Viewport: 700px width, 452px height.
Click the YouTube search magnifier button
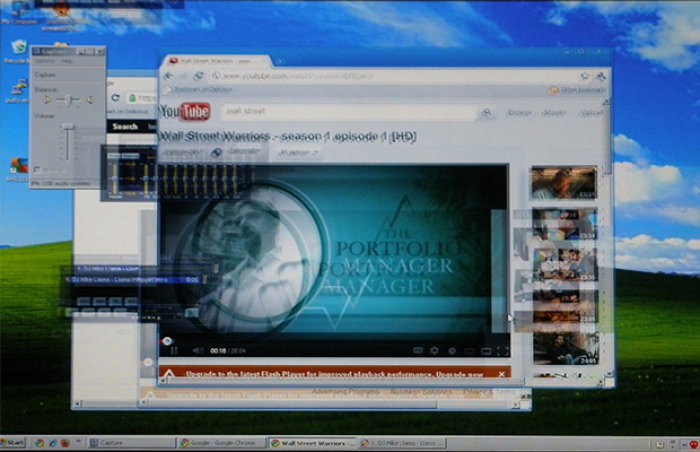pyautogui.click(x=487, y=112)
